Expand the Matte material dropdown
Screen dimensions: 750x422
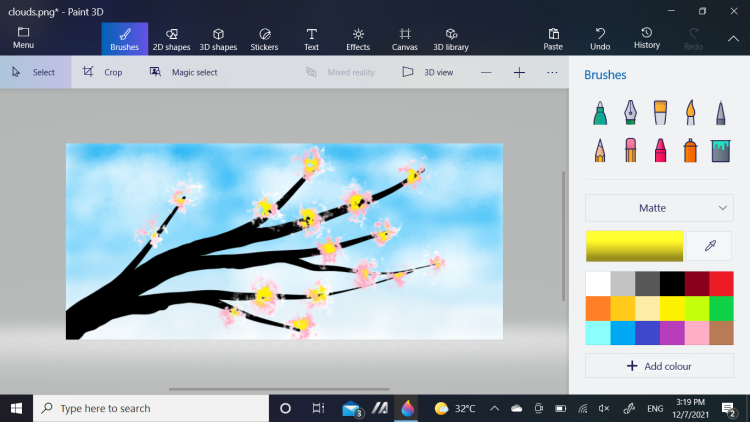659,208
